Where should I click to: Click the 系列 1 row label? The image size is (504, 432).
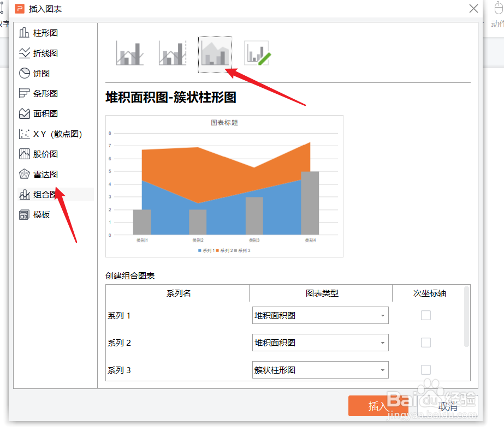coord(119,316)
